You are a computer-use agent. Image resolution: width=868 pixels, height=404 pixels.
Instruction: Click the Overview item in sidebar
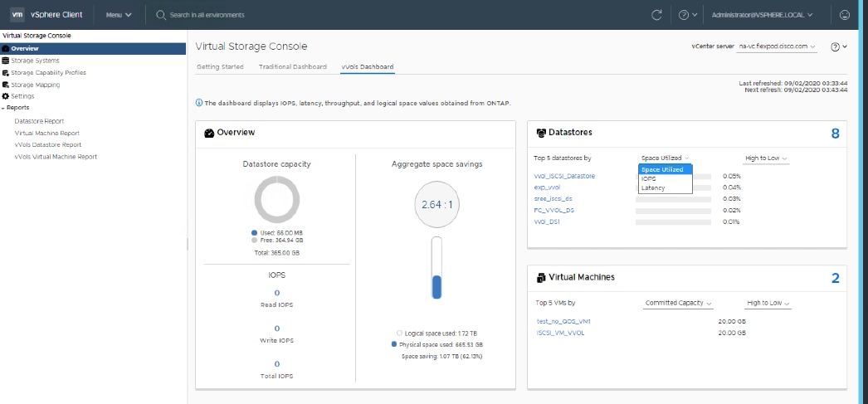pyautogui.click(x=93, y=49)
